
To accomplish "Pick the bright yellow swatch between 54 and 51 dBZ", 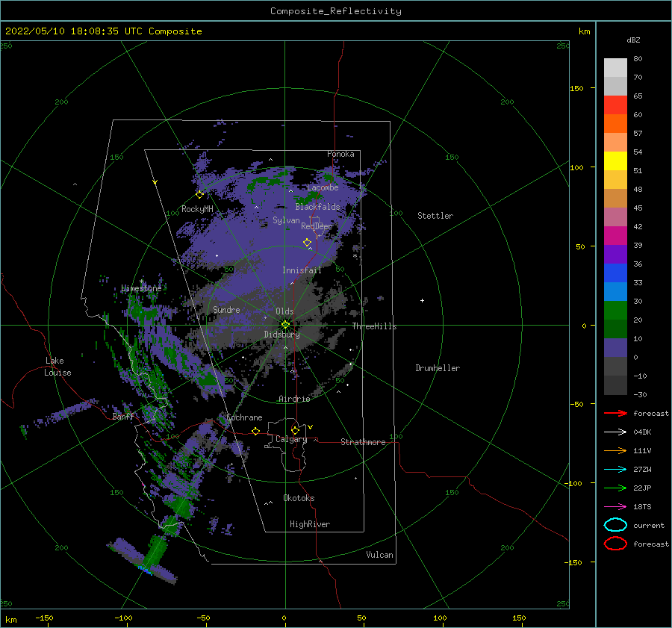I will (x=615, y=161).
